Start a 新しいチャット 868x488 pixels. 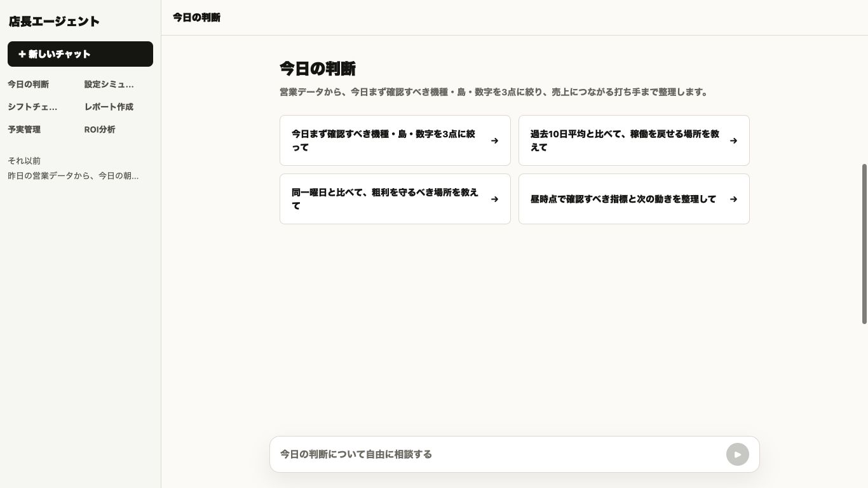[80, 54]
